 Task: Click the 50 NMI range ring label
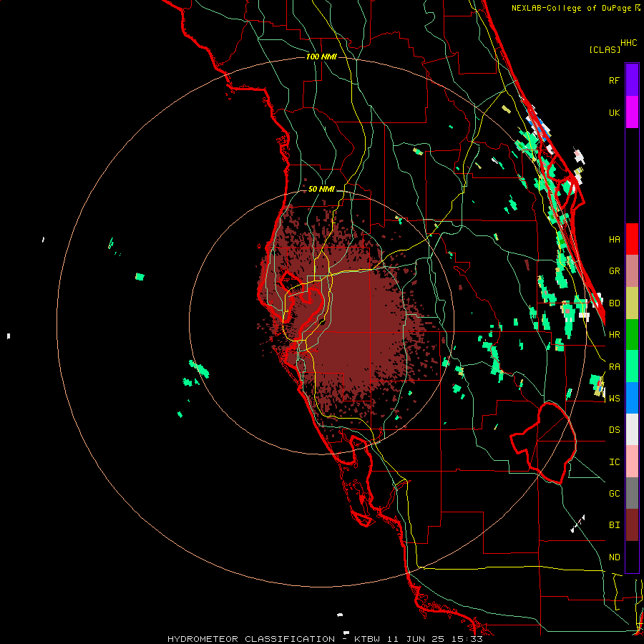point(321,190)
